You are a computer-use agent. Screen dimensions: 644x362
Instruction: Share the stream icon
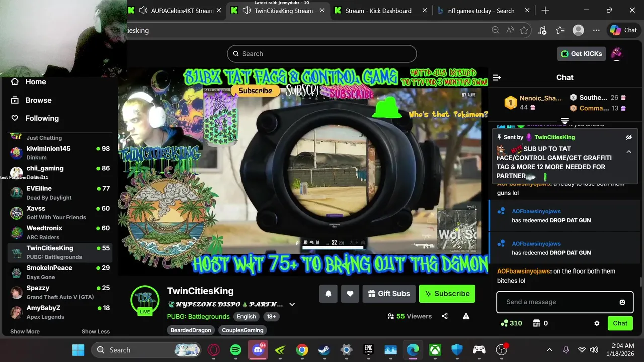point(445,316)
